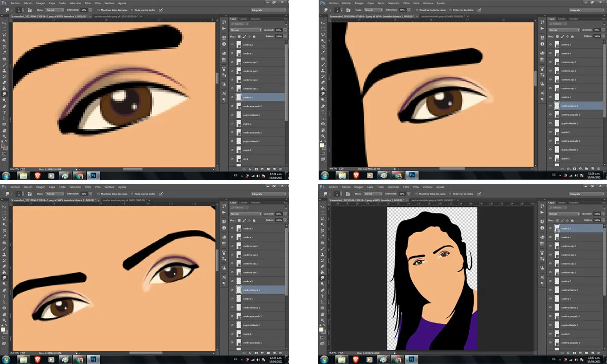
Task: Select Clone Stamp tool in the 565% zoom window
Action: [x=322, y=70]
